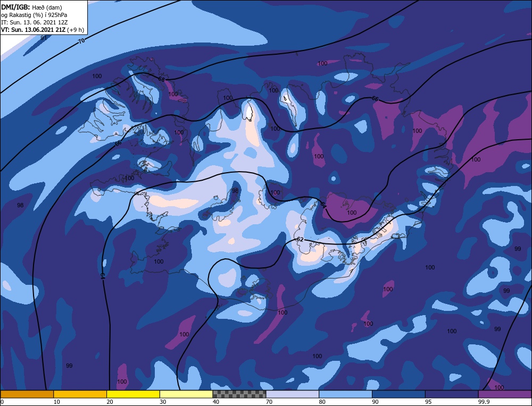This screenshot has width=532, height=406.
Task: Pick the lavender 70–80 legend swatch
Action: (293, 394)
